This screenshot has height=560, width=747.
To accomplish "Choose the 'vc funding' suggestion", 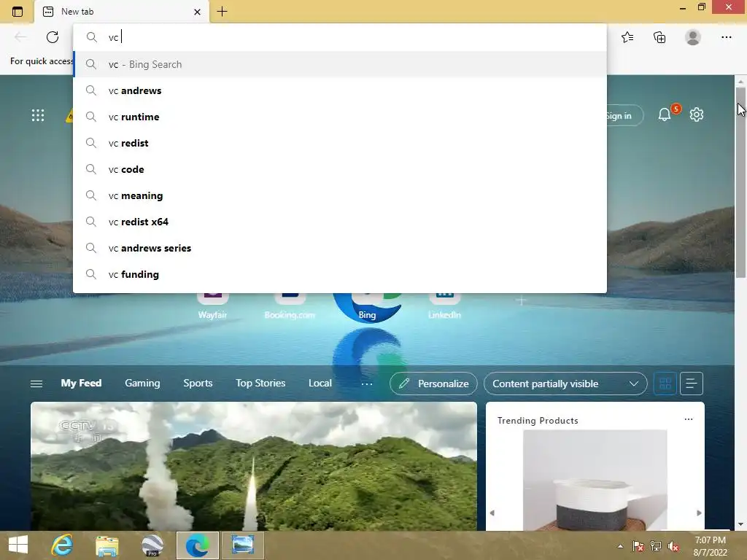I will [x=340, y=274].
